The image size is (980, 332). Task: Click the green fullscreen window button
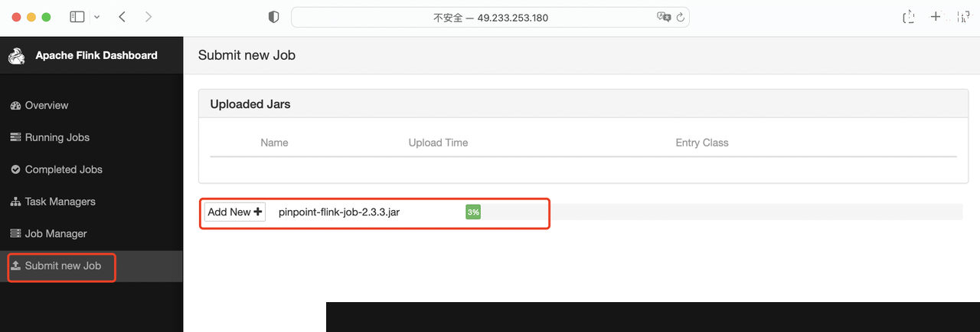[x=46, y=17]
